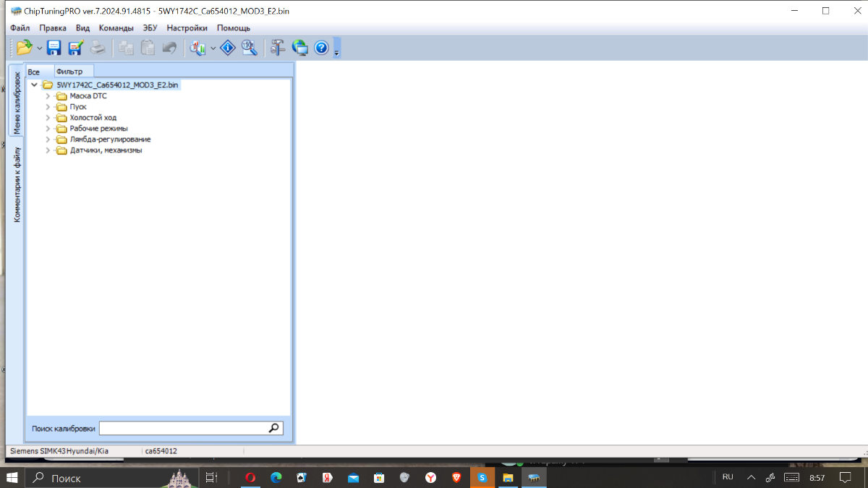Click ca654012 status bar text
868x488 pixels.
click(161, 450)
